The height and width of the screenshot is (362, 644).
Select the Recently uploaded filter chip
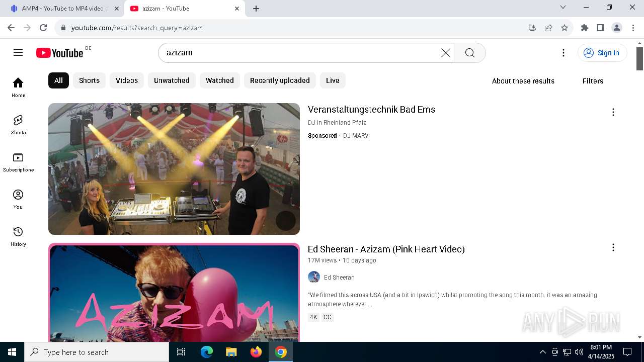(x=280, y=80)
